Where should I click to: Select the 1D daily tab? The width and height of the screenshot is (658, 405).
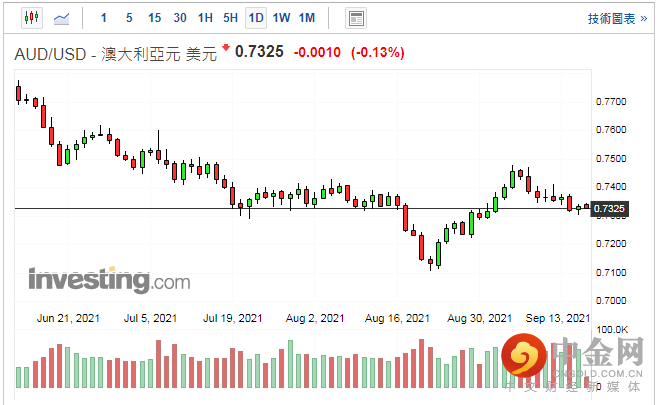click(x=256, y=18)
